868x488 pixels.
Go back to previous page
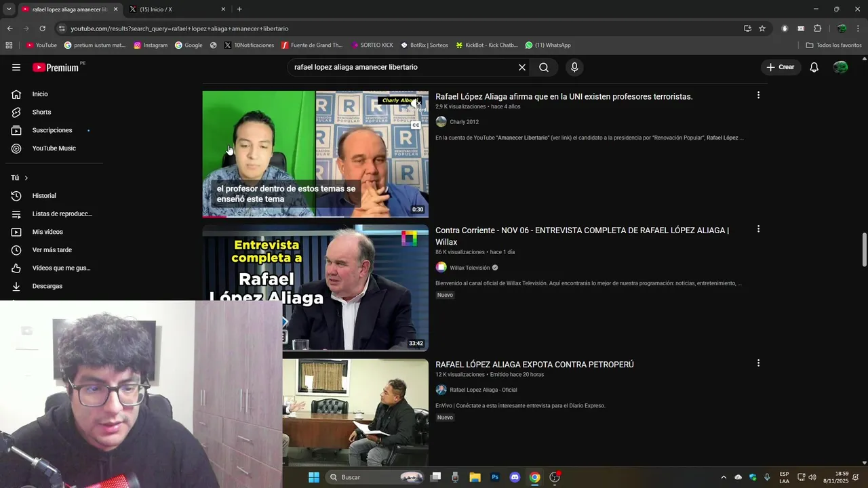9,28
